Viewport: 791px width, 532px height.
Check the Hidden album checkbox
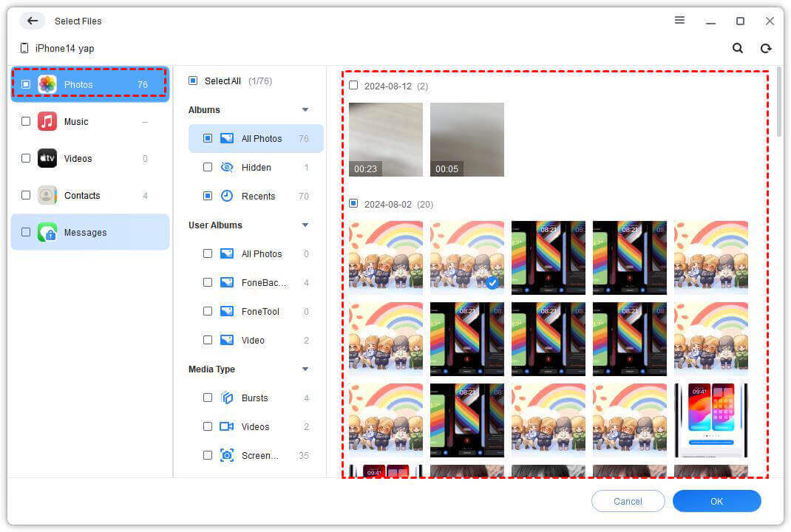[x=207, y=167]
